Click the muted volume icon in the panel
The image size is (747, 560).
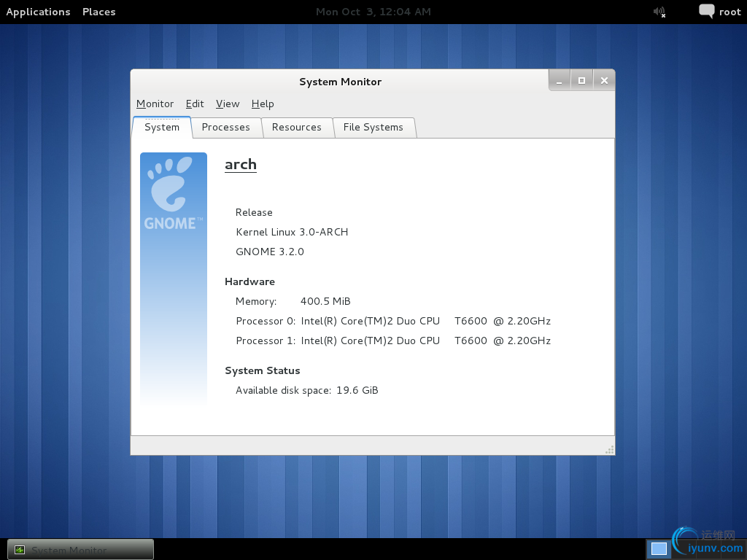[x=659, y=12]
